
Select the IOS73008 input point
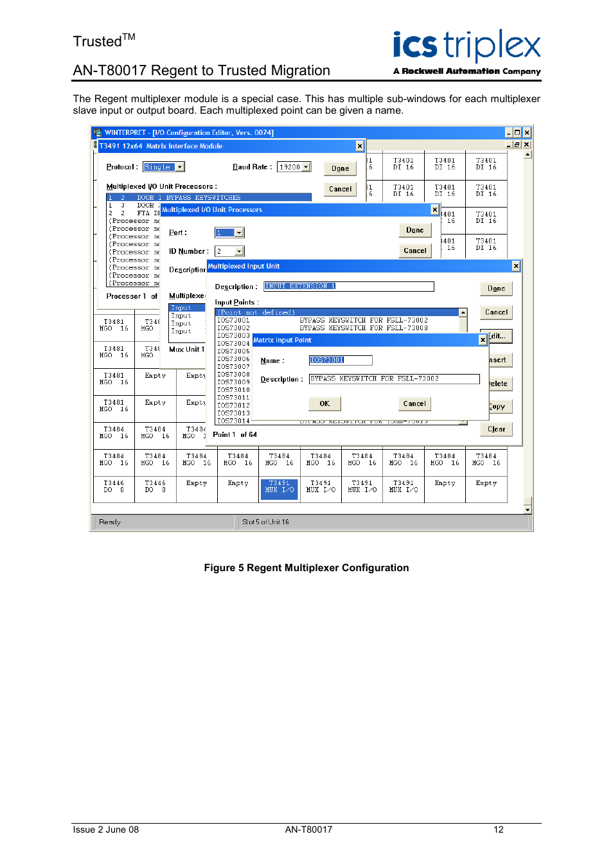pos(234,374)
